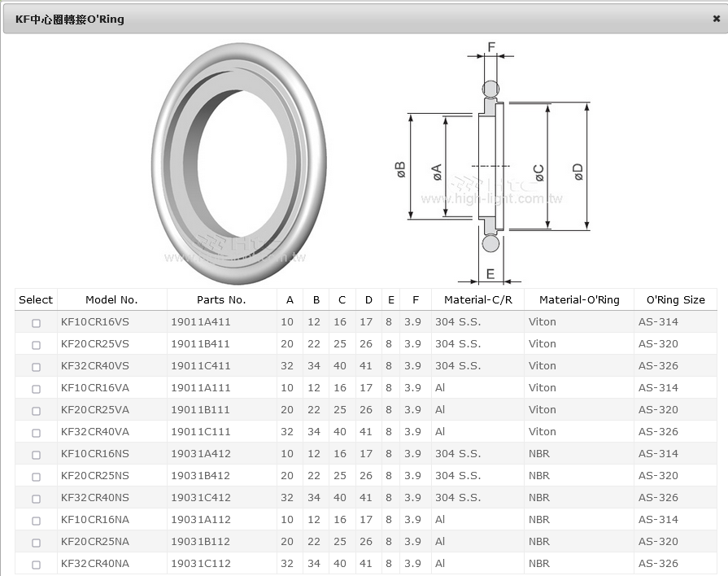Toggle checkbox next to KF20CR25VA
Screen dimensions: 728x576
point(36,411)
